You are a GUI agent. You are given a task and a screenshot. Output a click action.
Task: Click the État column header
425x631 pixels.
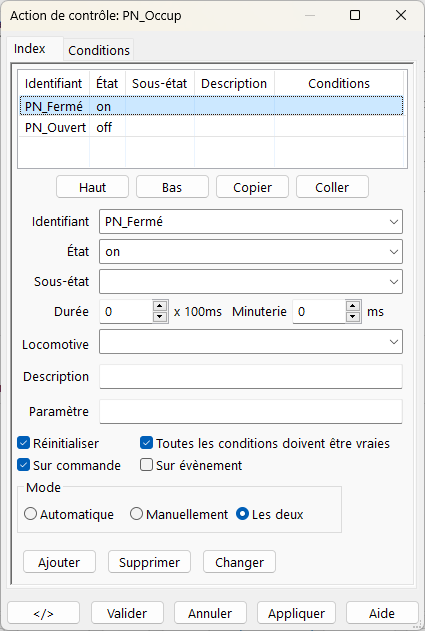[x=107, y=83]
